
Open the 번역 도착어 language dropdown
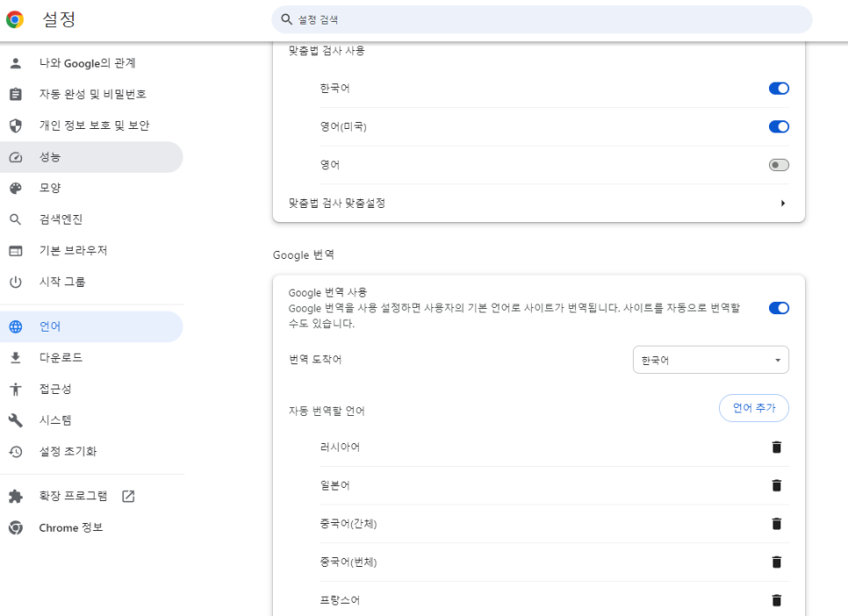(x=711, y=360)
